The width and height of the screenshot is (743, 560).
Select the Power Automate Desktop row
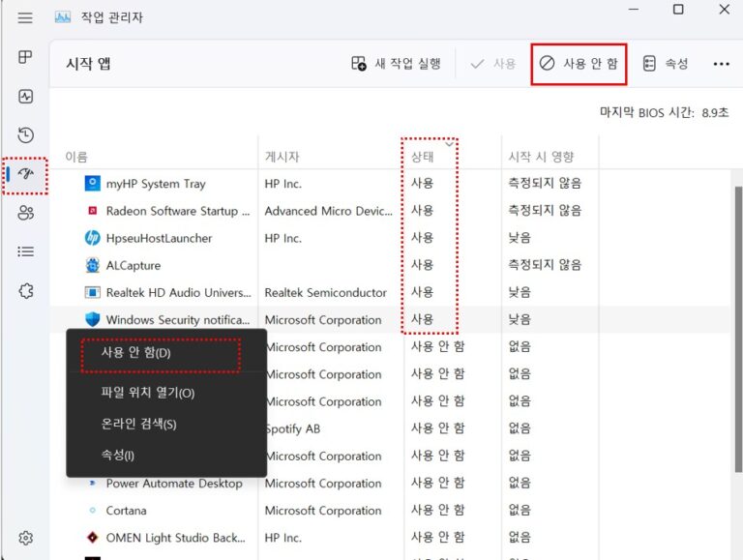coord(390,484)
